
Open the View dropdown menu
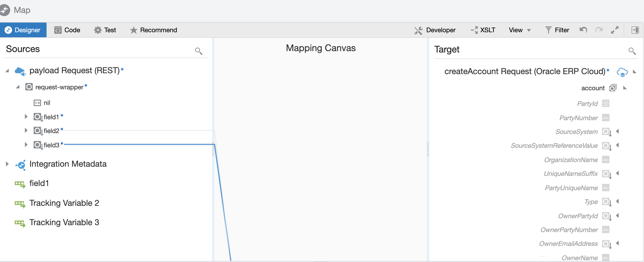[x=520, y=30]
